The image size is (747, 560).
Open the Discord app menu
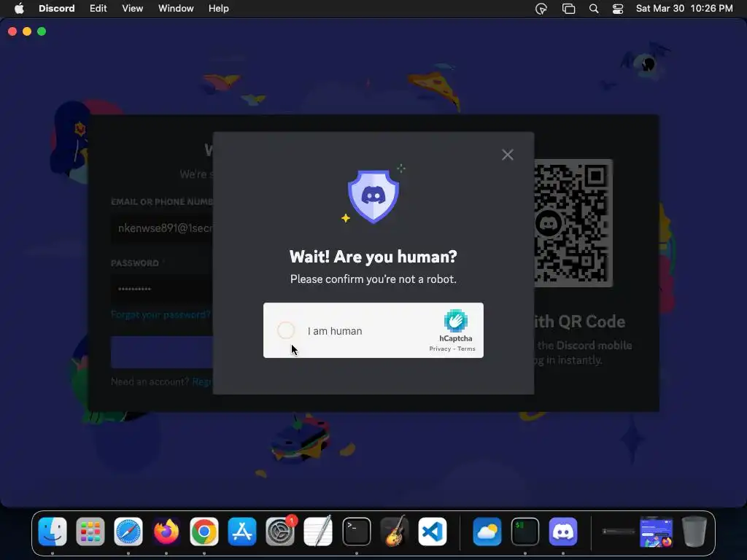(x=57, y=9)
